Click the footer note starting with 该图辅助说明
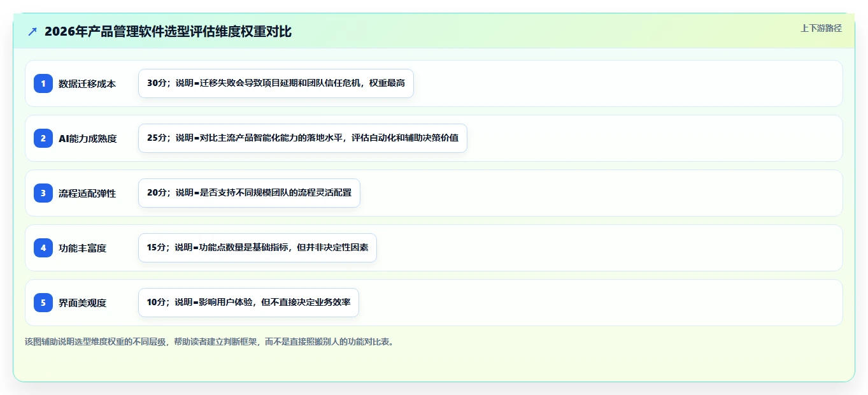Viewport: 868px width, 395px height. [x=210, y=342]
